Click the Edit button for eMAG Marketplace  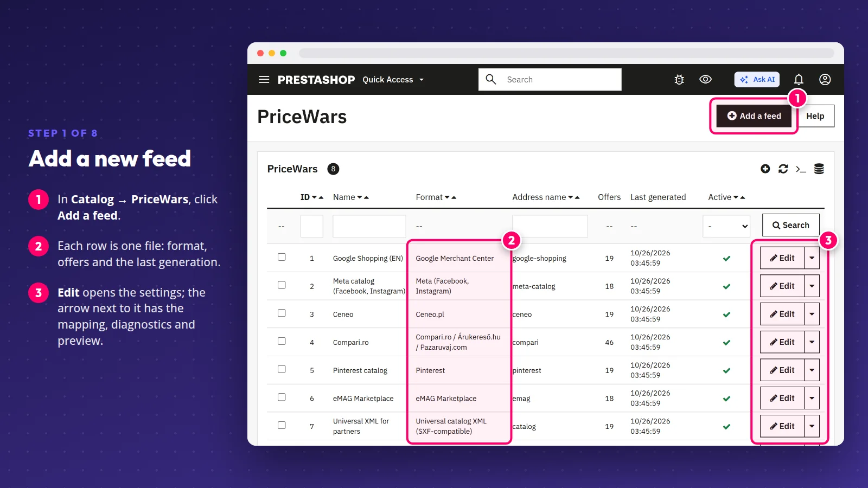click(782, 398)
